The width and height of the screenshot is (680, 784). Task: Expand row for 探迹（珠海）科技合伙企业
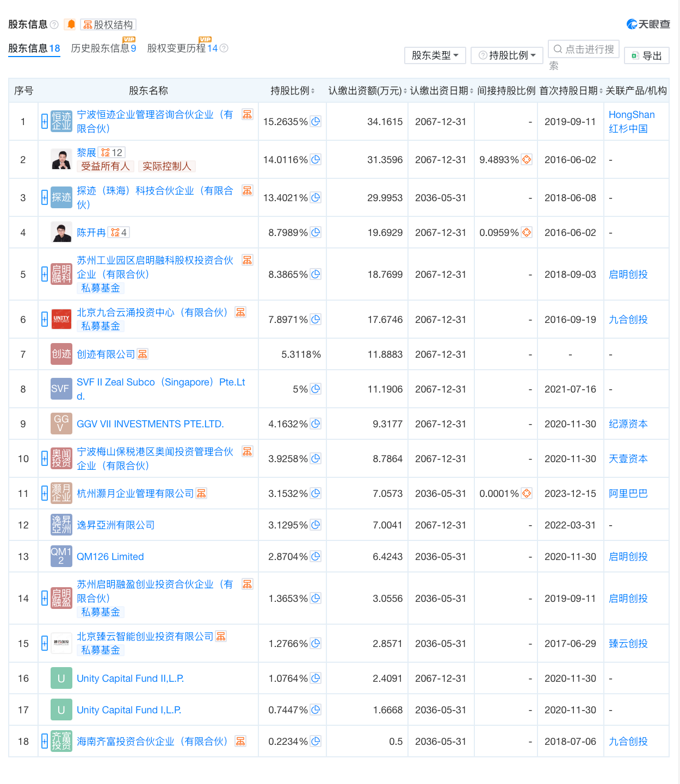click(x=44, y=197)
